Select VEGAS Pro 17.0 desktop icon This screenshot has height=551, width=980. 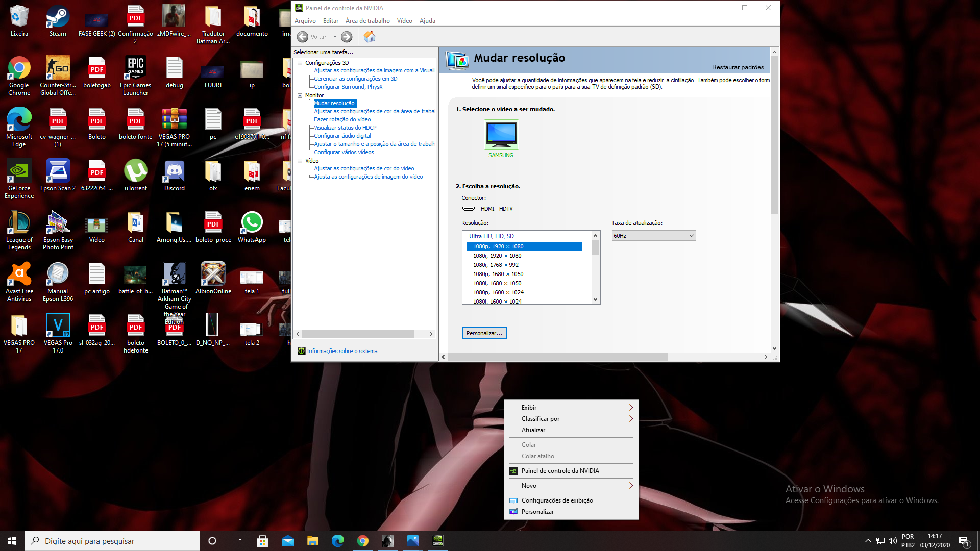[x=58, y=334]
